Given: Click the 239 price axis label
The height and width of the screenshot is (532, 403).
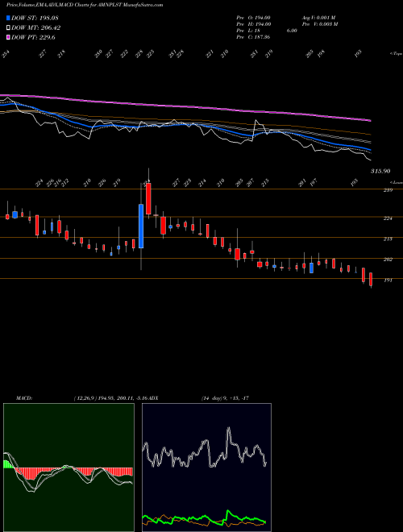Looking at the screenshot, I should click(388, 190).
